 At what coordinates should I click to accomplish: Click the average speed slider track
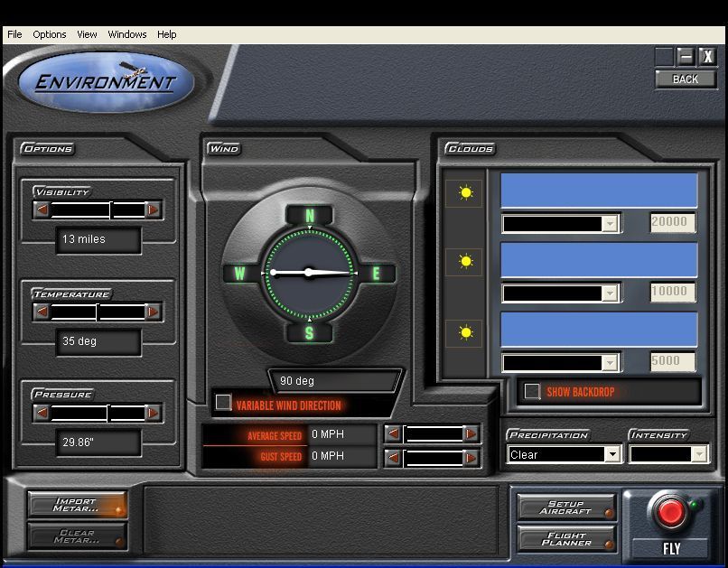(x=433, y=433)
